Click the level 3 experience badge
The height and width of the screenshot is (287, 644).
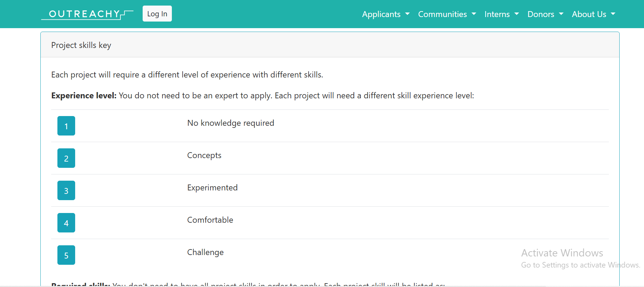(66, 190)
